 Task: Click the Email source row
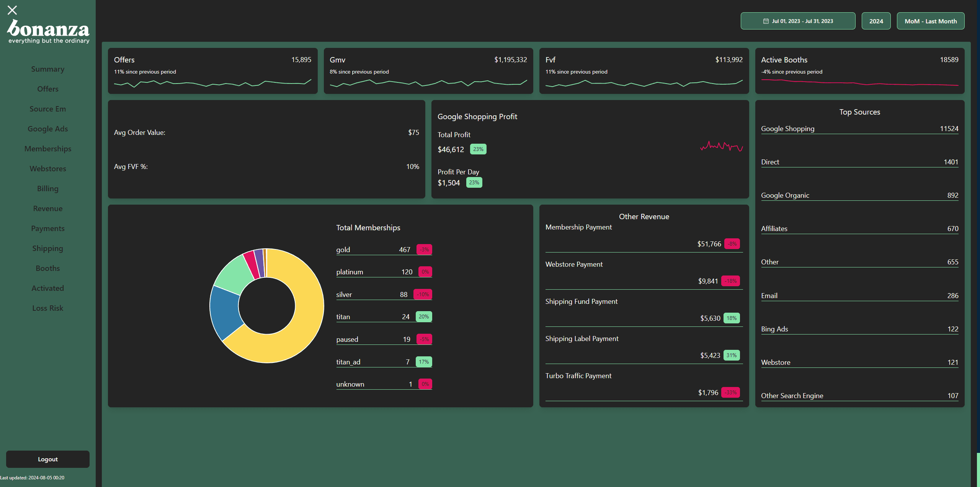click(x=860, y=296)
